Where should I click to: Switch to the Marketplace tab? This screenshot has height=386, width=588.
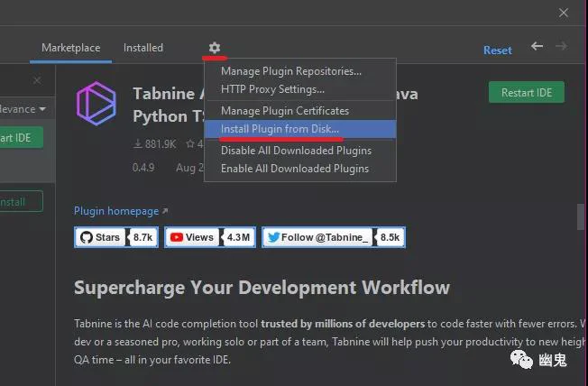[x=71, y=48]
